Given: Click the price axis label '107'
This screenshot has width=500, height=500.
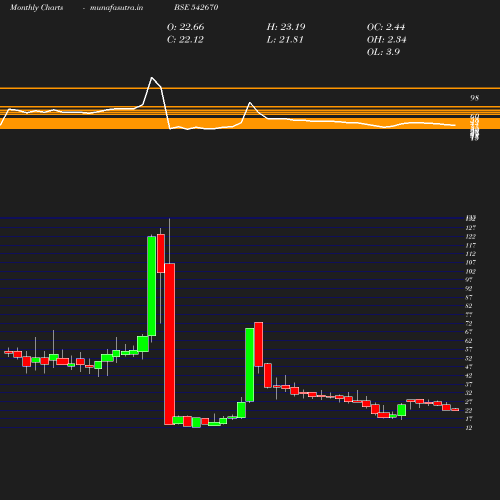Looking at the screenshot, I should (x=471, y=262).
